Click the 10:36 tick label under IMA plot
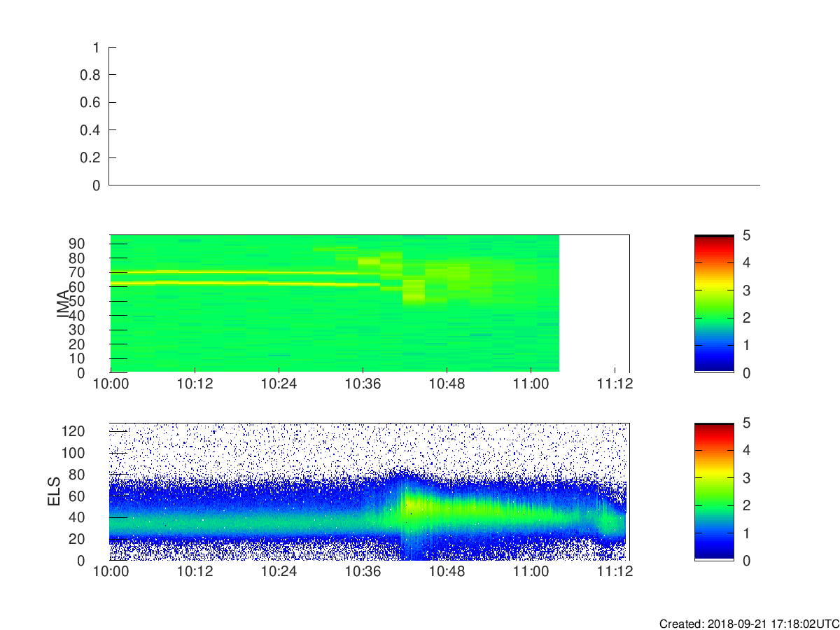Screen dimensions: 840x630 click(x=363, y=384)
